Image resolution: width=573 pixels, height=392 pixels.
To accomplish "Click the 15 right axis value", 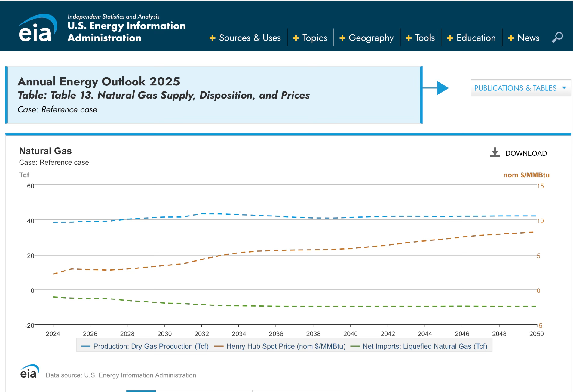I will (541, 186).
